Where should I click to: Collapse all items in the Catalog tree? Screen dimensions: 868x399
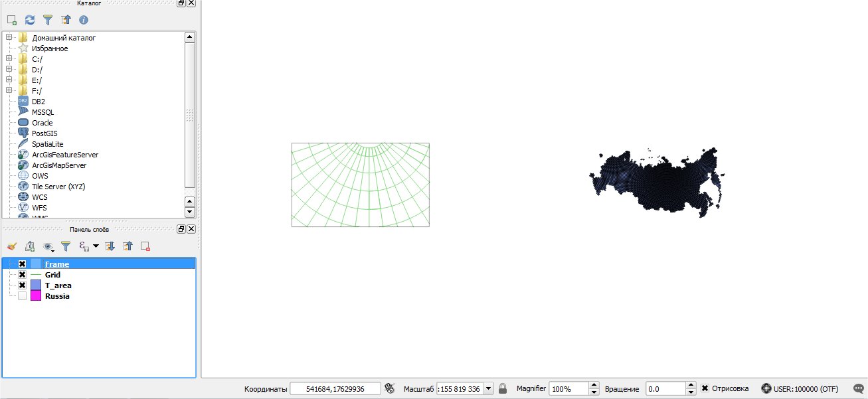(x=66, y=21)
